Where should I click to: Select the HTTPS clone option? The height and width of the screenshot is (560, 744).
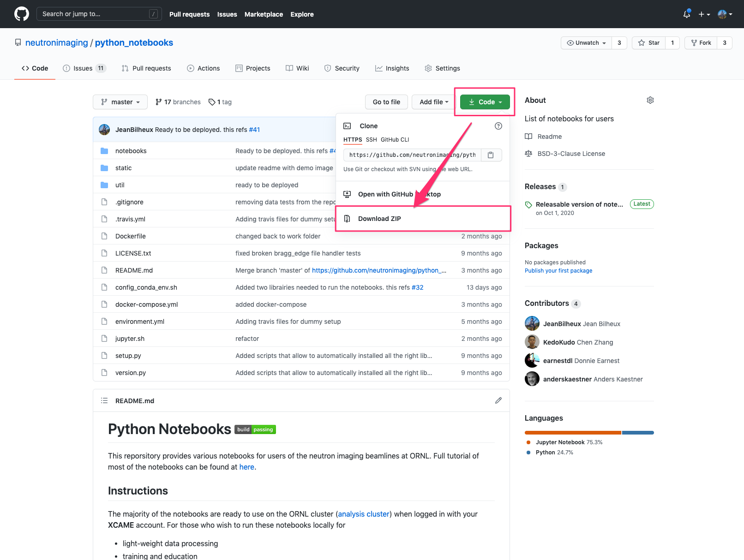coord(352,140)
